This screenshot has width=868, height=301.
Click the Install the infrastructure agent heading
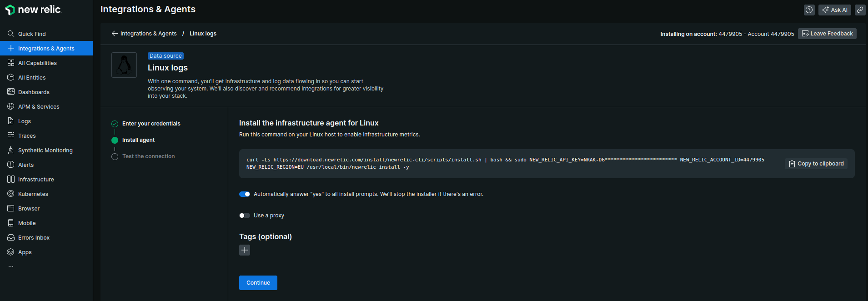(x=309, y=123)
